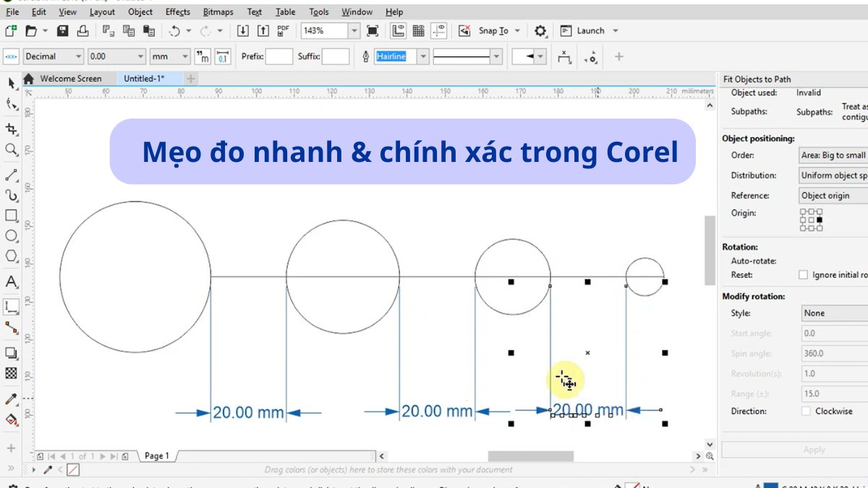This screenshot has height=488, width=868.
Task: Toggle Show Leading Zero in dimension
Action: [x=223, y=56]
